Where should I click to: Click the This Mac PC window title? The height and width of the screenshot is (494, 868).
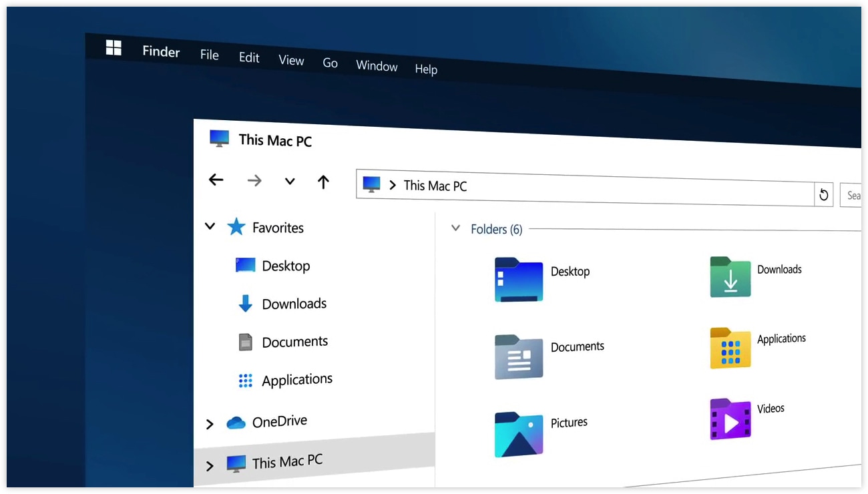(275, 140)
